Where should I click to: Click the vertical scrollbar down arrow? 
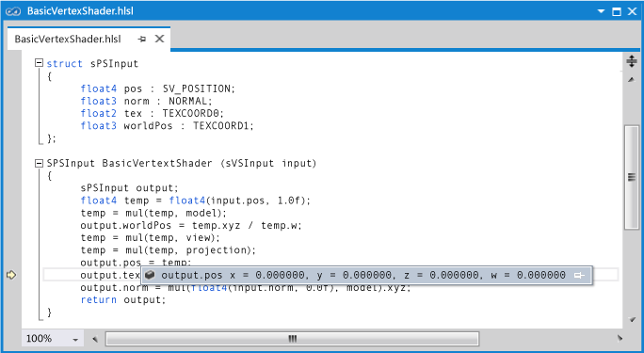(632, 319)
